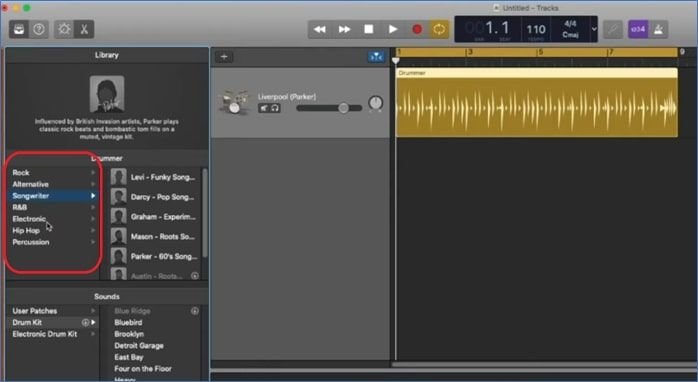The width and height of the screenshot is (698, 382).
Task: Click the Liverpool track volume slider
Action: tap(329, 108)
